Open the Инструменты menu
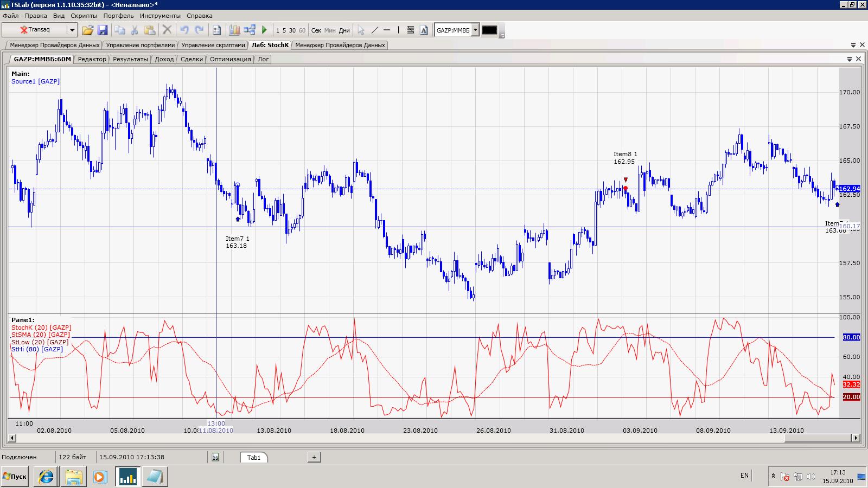The height and width of the screenshot is (488, 868). [160, 16]
